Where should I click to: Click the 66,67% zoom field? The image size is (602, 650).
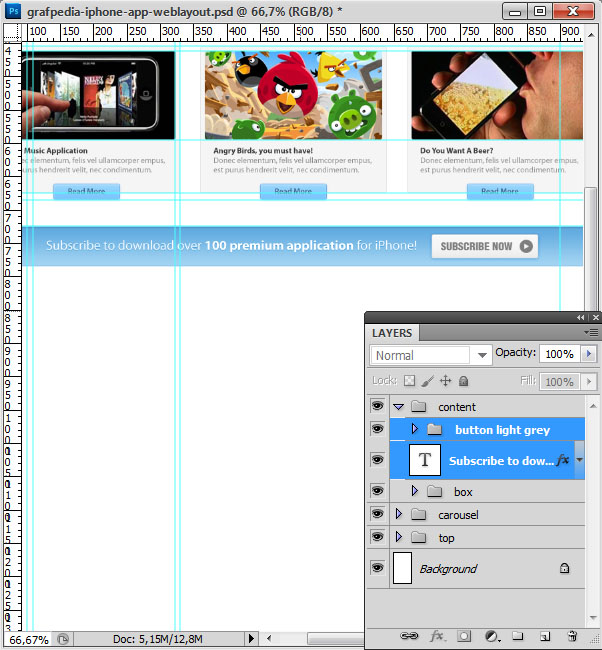29,640
